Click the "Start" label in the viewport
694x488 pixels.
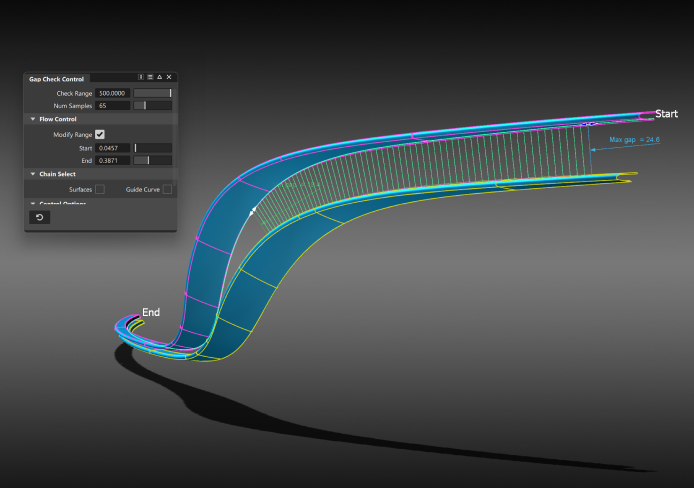[666, 114]
